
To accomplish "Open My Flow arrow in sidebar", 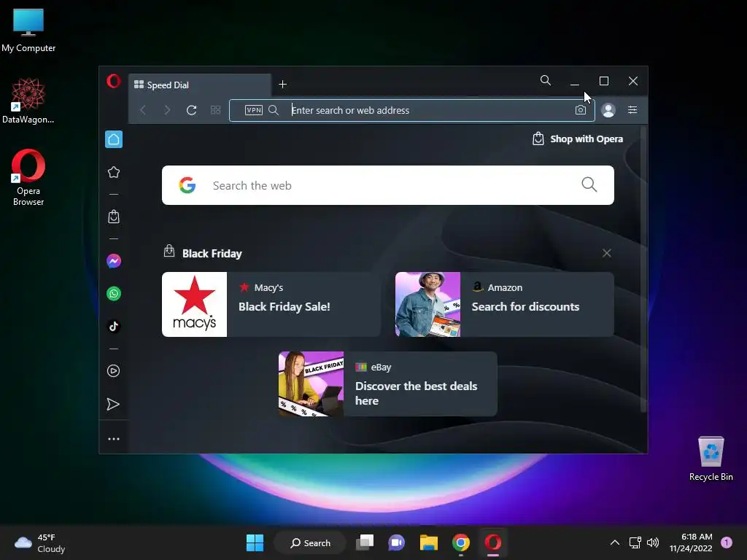I will tap(113, 404).
